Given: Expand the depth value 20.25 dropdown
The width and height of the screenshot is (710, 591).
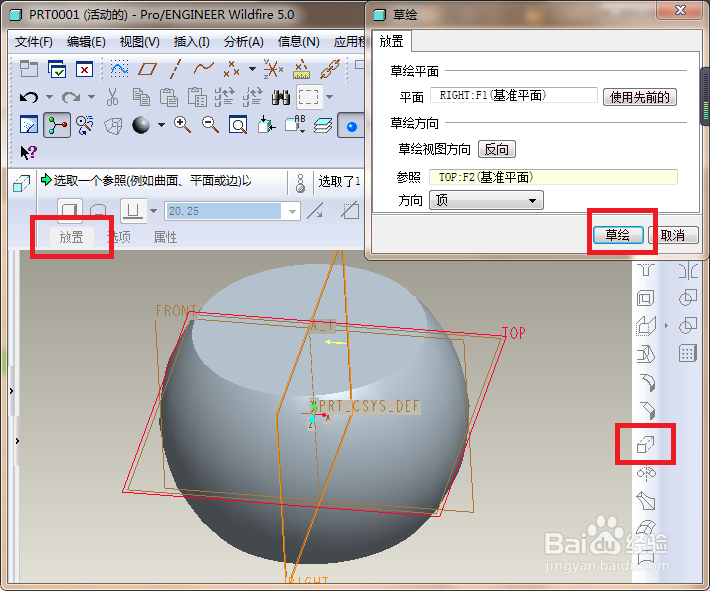Looking at the screenshot, I should pyautogui.click(x=292, y=211).
